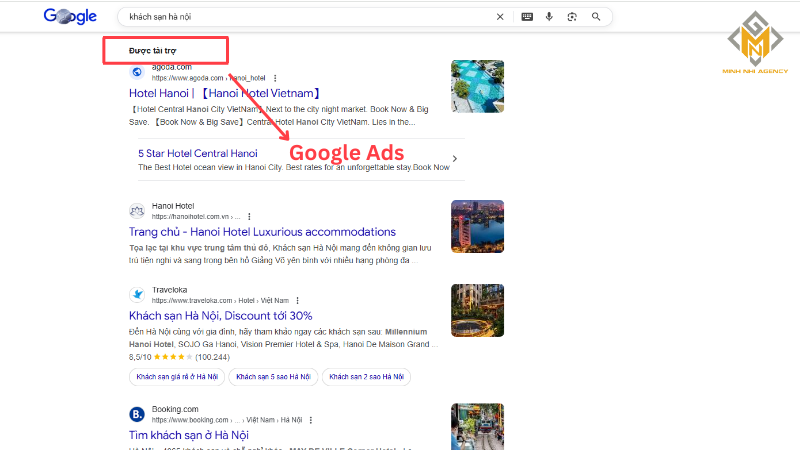Click the Hanoi Hotel site favicon
Screen dimensions: 800x450
[x=137, y=211]
